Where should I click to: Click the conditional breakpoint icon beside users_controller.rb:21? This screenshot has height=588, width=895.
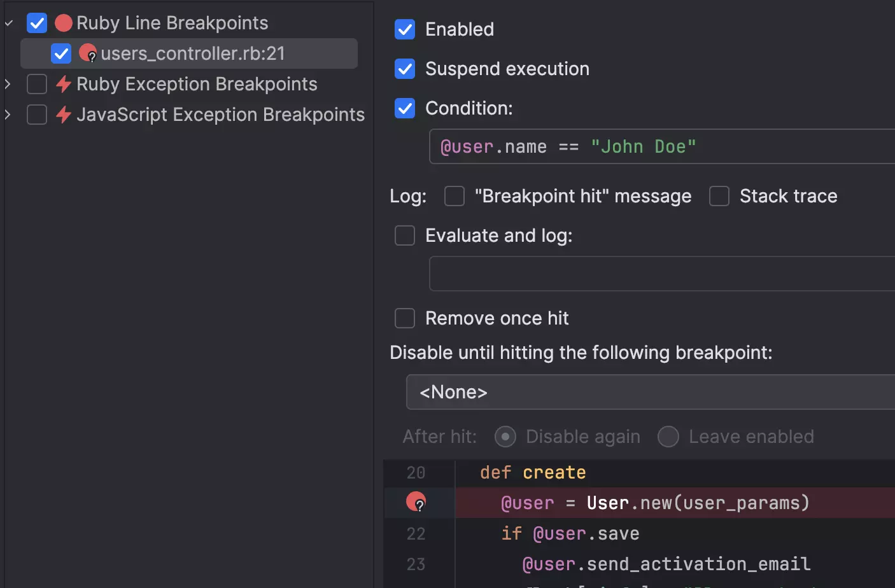(x=88, y=53)
